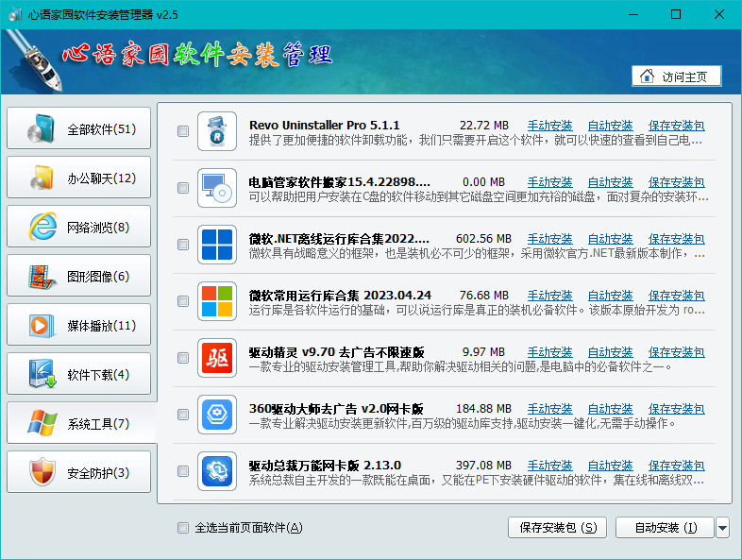742x560 pixels.
Task: Click the Windows flag icon beside 系统工具(7)
Action: pyautogui.click(x=42, y=423)
